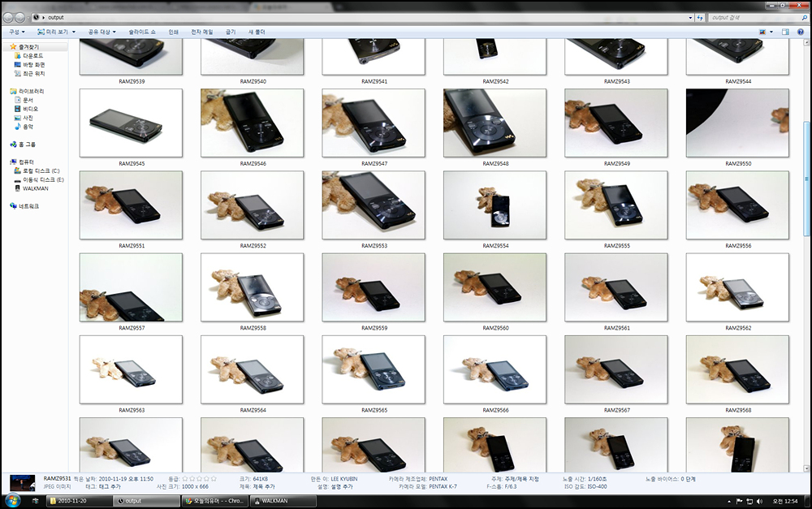Click the volume speaker tray icon
This screenshot has height=509, width=812.
click(x=758, y=501)
